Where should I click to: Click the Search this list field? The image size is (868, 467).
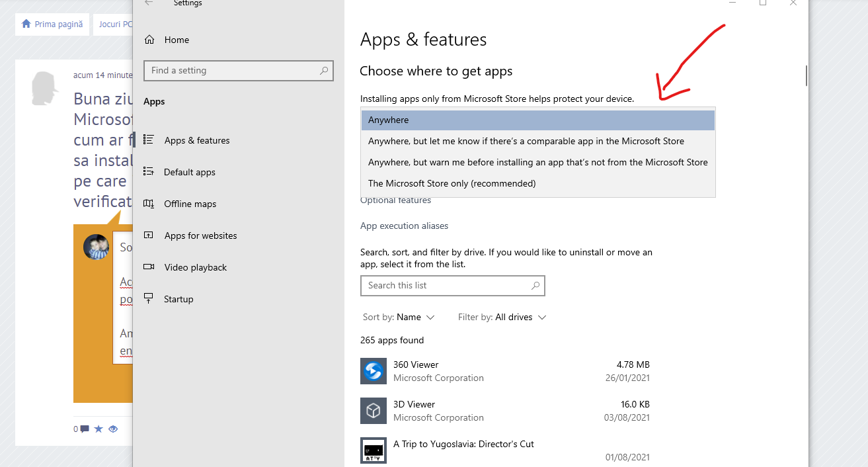pos(453,286)
